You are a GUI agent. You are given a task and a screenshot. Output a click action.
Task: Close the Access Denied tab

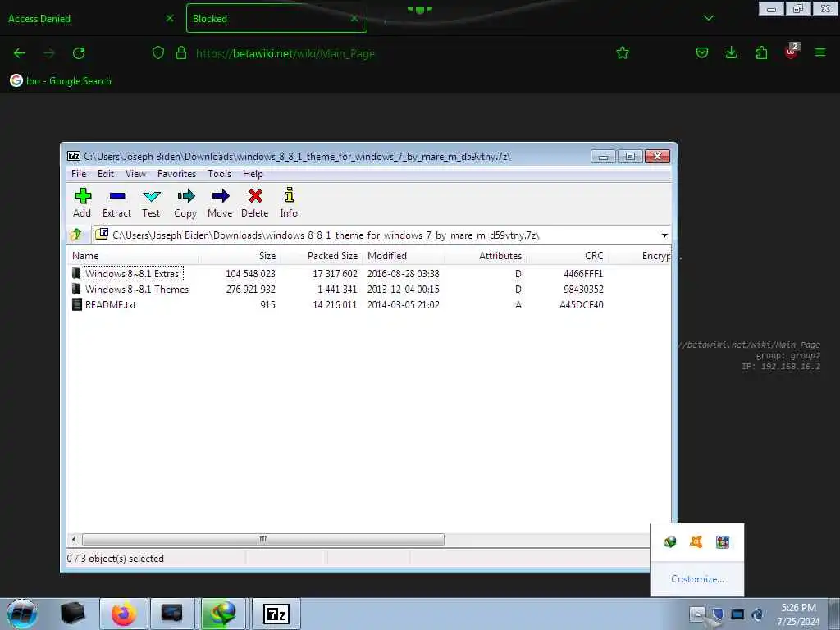[x=170, y=18]
